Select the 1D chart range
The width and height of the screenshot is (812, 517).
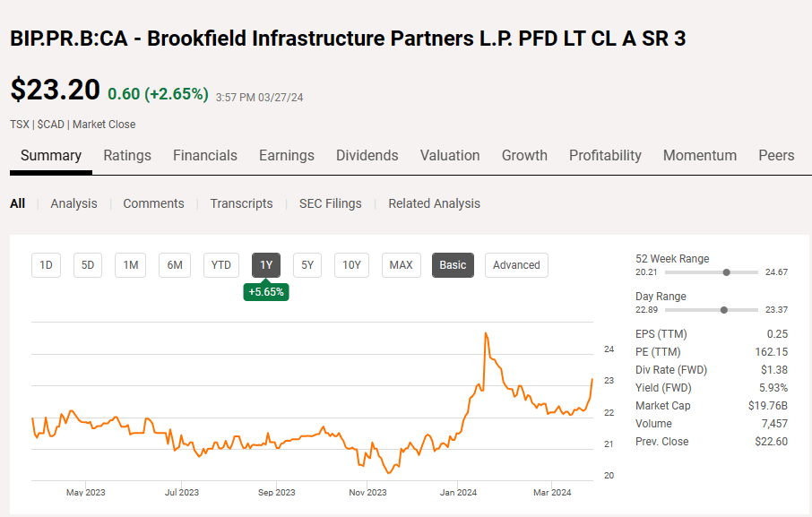46,264
